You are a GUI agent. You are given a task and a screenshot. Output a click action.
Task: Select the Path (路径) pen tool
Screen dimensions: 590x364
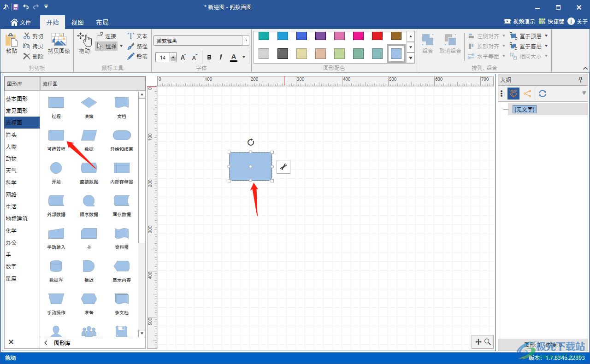click(x=137, y=46)
